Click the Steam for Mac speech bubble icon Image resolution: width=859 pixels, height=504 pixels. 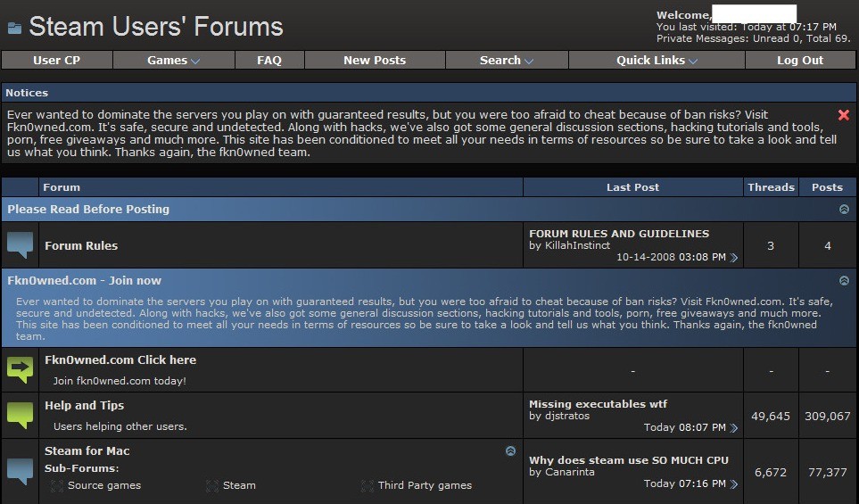coord(21,472)
